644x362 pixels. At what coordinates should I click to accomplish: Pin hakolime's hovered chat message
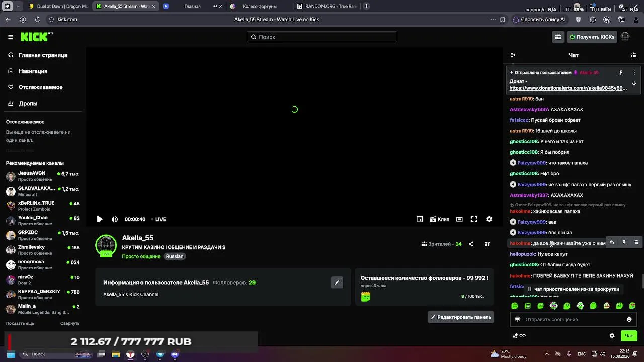[x=624, y=243]
